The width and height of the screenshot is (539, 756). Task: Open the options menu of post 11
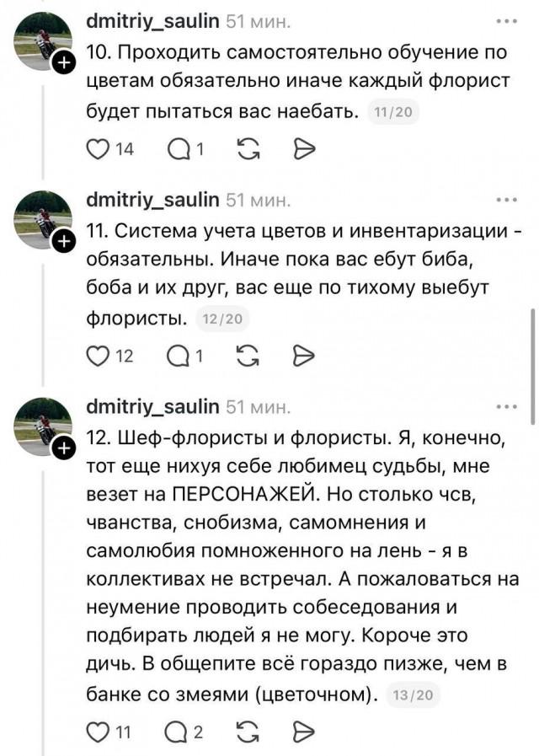(506, 200)
